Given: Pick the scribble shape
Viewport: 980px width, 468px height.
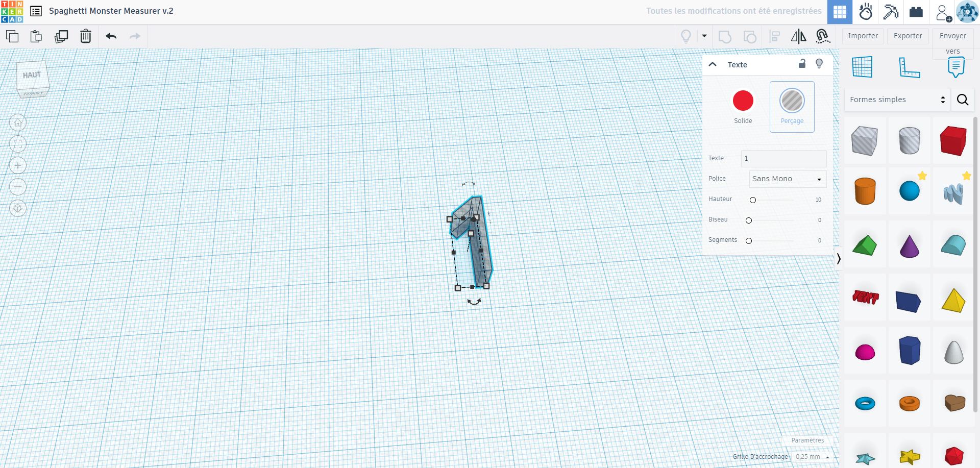Looking at the screenshot, I should (953, 193).
